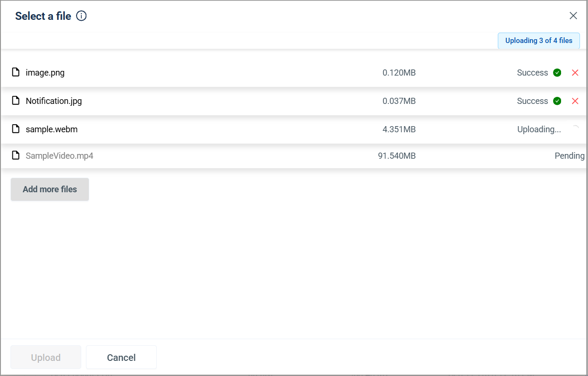
Task: Select the SampleVideo.mp4 file name
Action: tap(60, 156)
